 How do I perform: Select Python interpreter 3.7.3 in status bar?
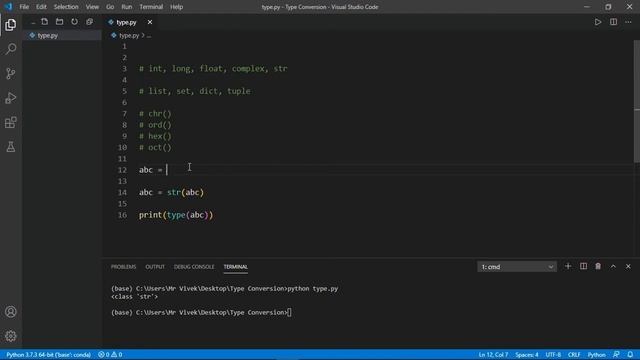(48, 355)
